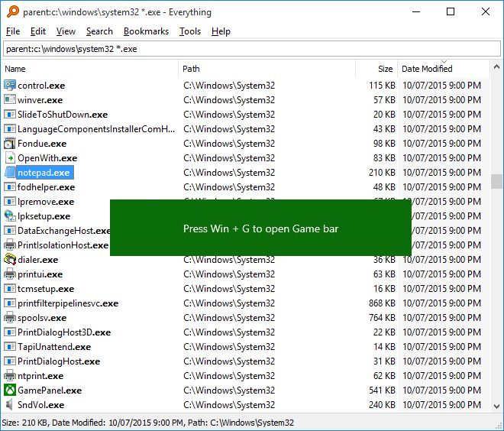This screenshot has height=431, width=504.
Task: Click the PrintIsolationHost.exe printer icon
Action: click(x=10, y=245)
